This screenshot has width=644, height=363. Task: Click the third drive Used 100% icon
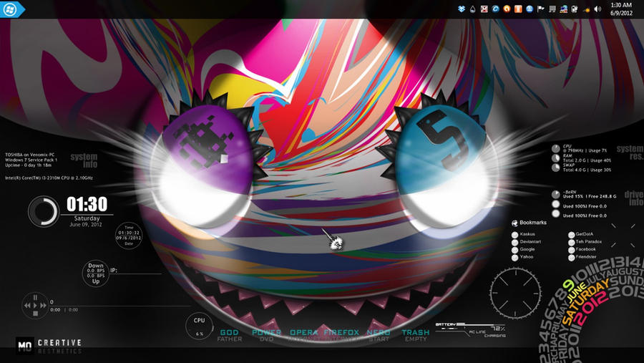coord(555,214)
